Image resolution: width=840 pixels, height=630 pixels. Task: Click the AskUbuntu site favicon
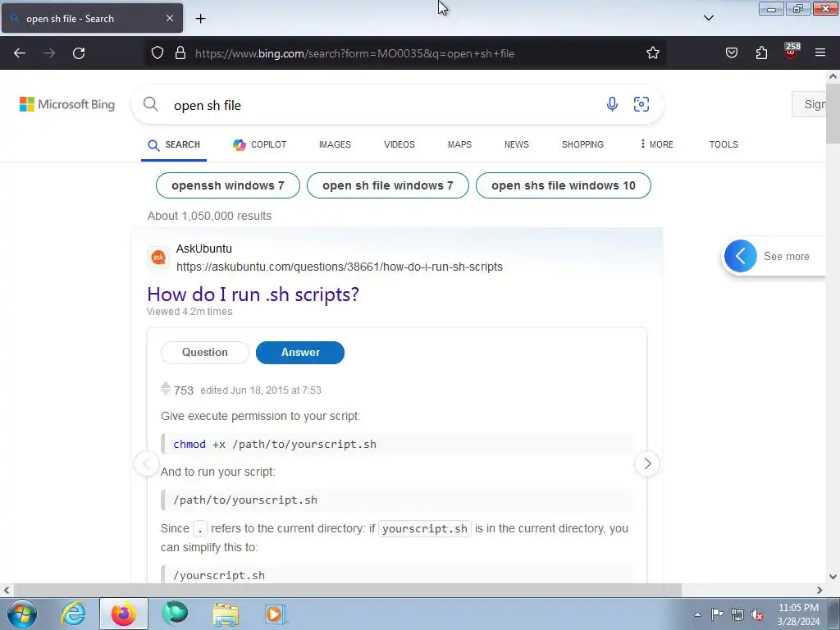click(x=158, y=258)
